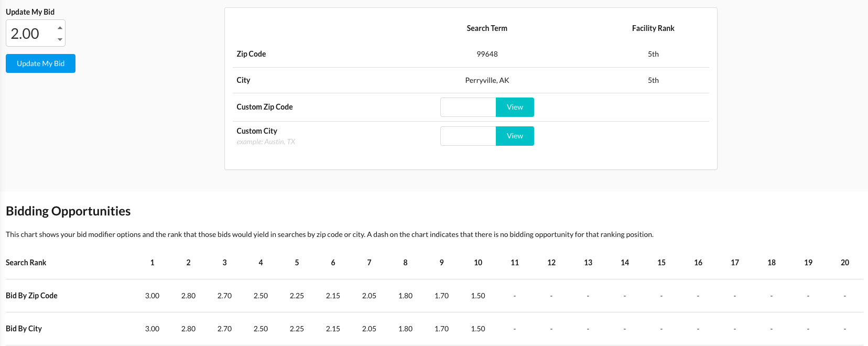Image resolution: width=868 pixels, height=346 pixels.
Task: Click search rank column header 2
Action: click(x=189, y=263)
